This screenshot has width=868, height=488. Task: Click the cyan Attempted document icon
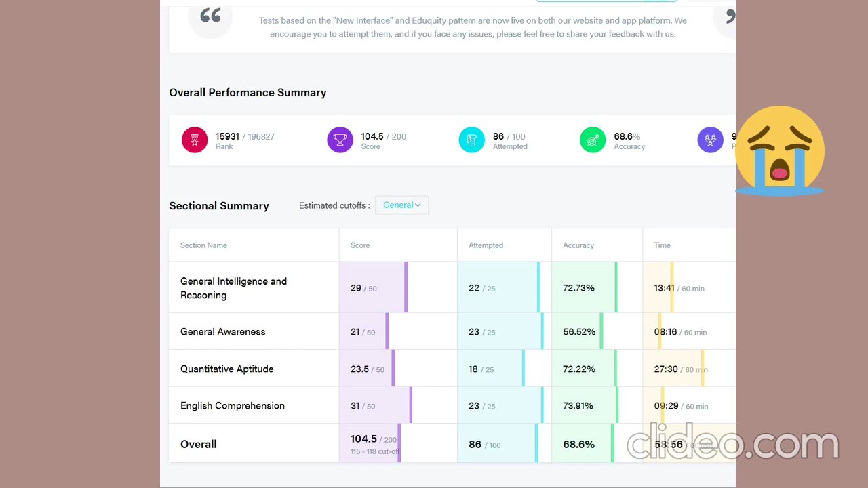[x=471, y=140]
